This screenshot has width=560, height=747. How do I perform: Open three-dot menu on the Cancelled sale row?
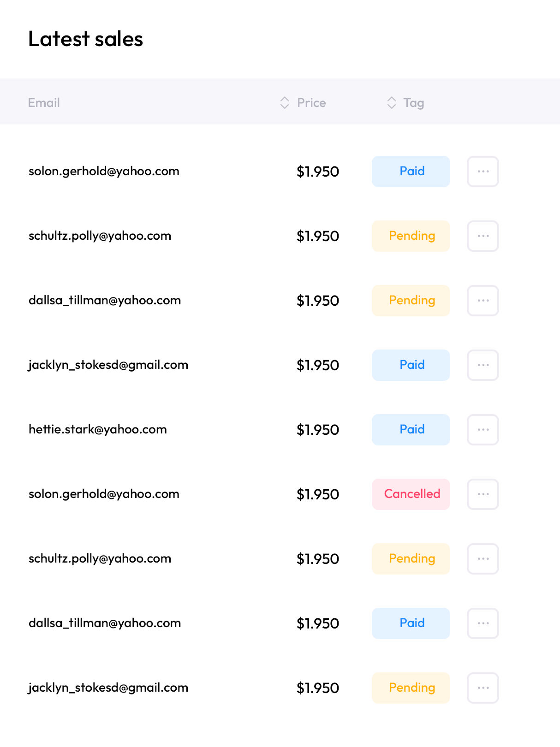tap(483, 494)
